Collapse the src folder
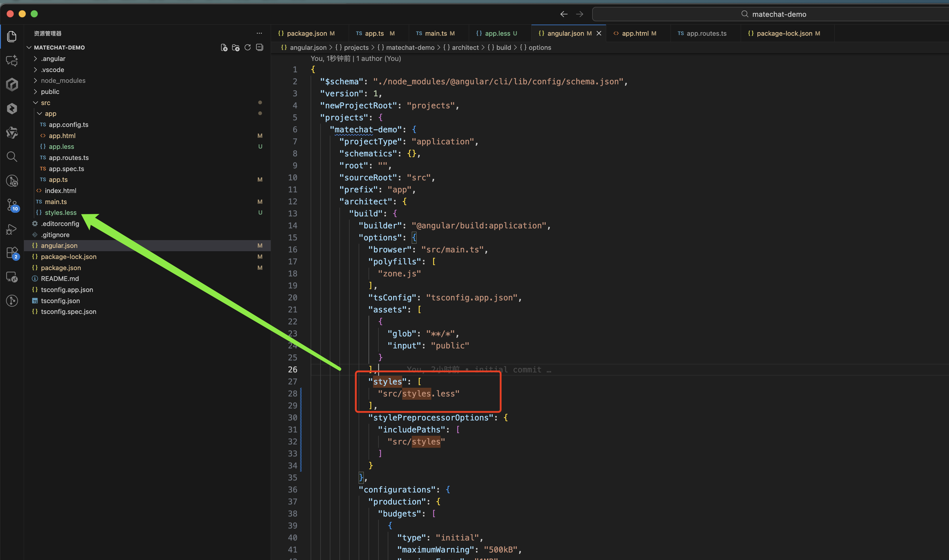Image resolution: width=949 pixels, height=560 pixels. 45,103
